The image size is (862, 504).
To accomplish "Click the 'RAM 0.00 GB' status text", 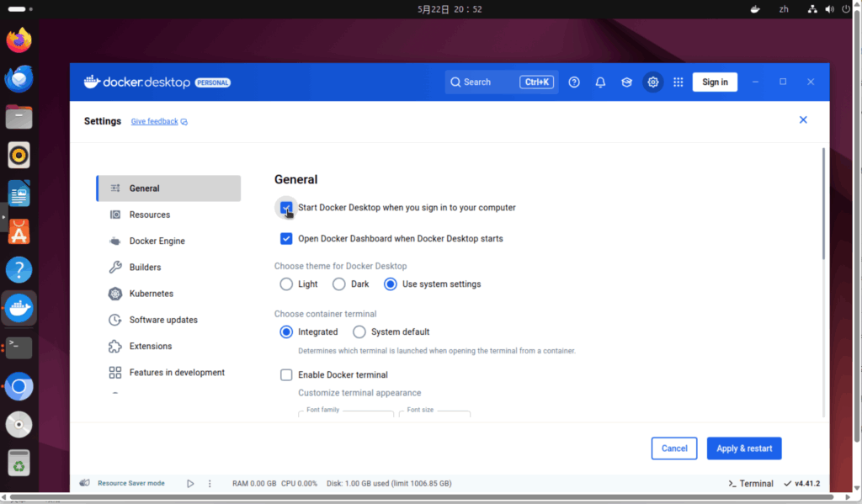I will (x=254, y=484).
